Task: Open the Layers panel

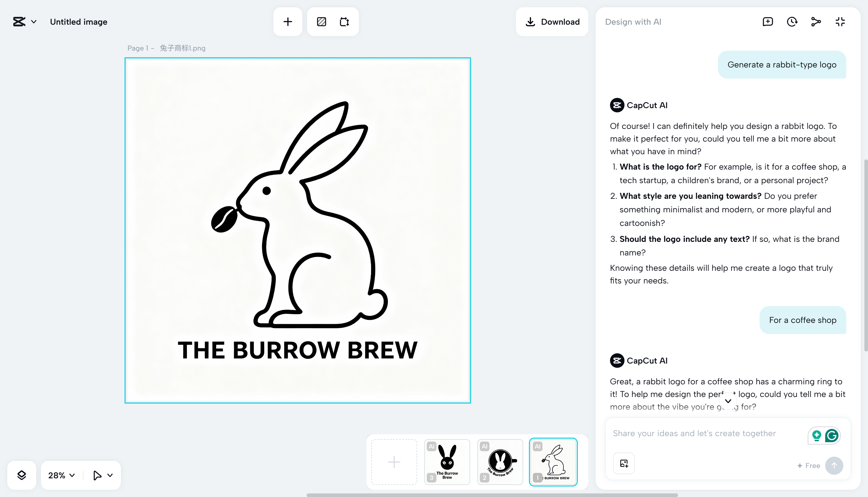Action: click(x=22, y=475)
